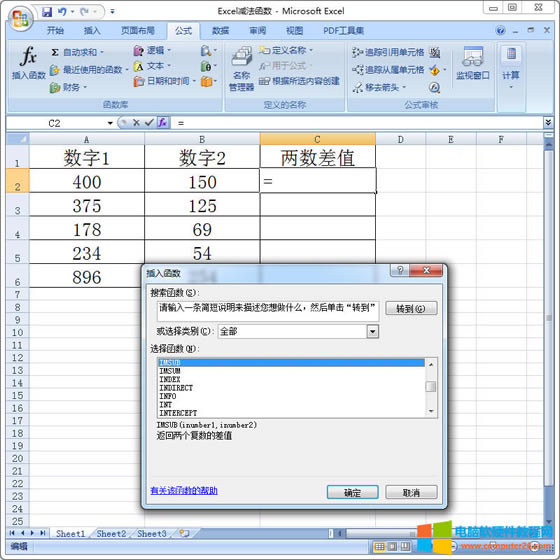Open the Name Box dropdown arrow

coord(110,123)
